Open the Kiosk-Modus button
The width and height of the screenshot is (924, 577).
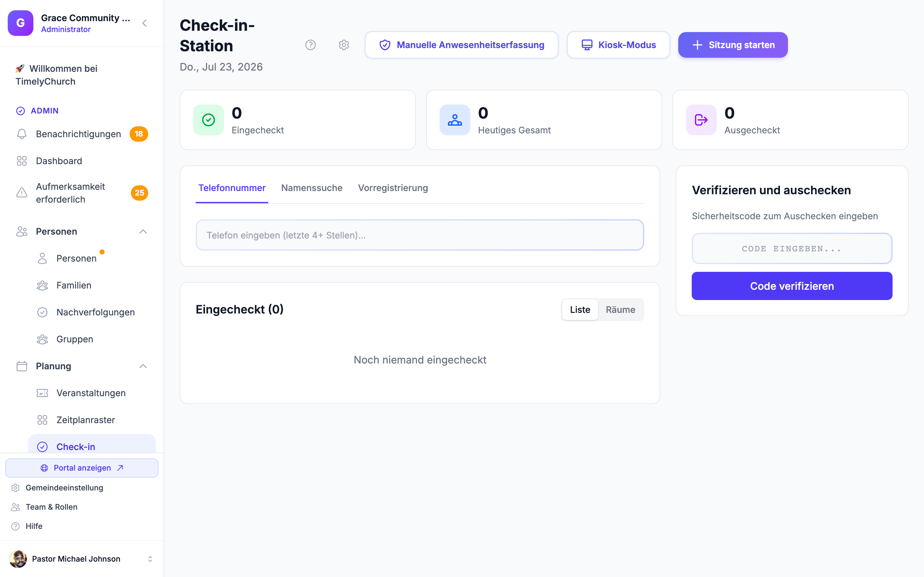point(618,45)
